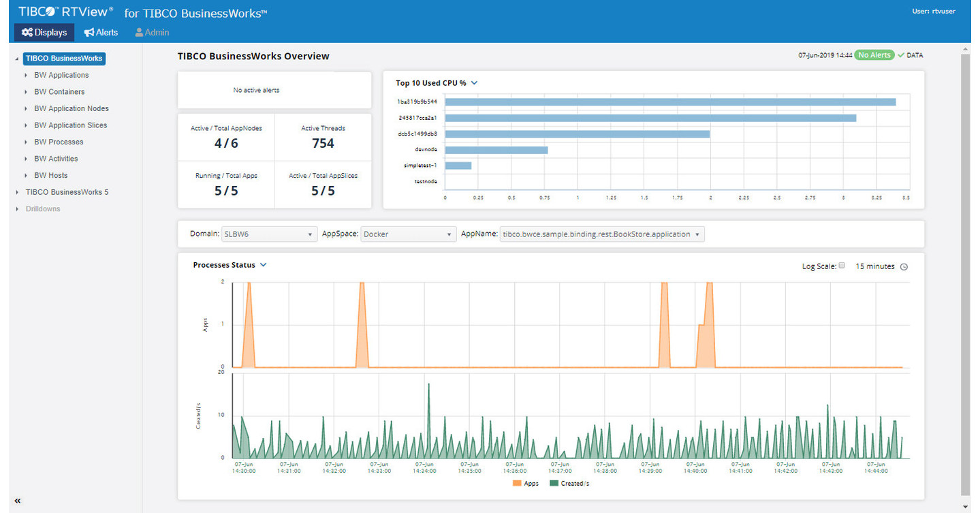Expand the BW Applications tree arrow
This screenshot has height=513, width=980.
point(26,76)
